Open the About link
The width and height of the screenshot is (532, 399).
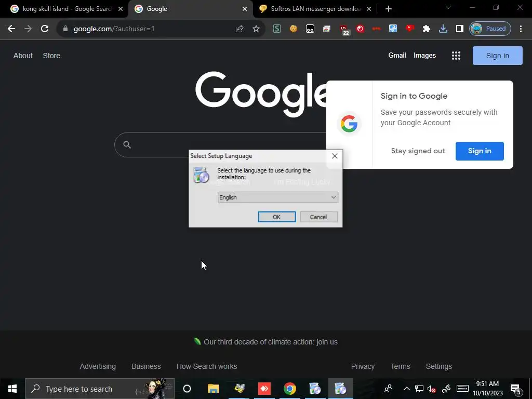tap(23, 56)
